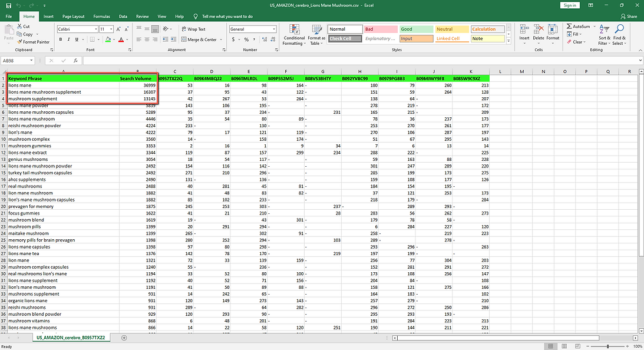Toggle Align Left button
The width and height of the screenshot is (644, 350).
click(x=139, y=39)
